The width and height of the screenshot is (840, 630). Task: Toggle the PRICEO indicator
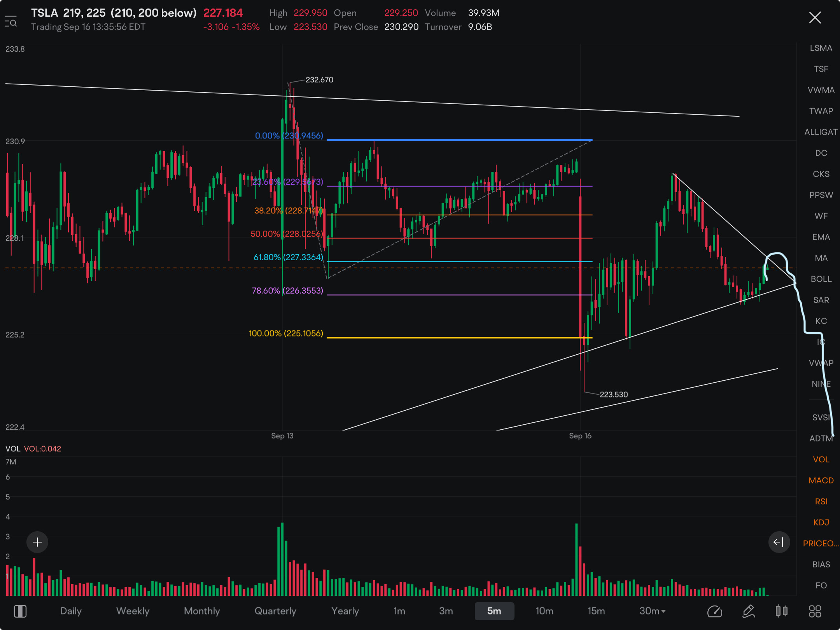coord(821,544)
